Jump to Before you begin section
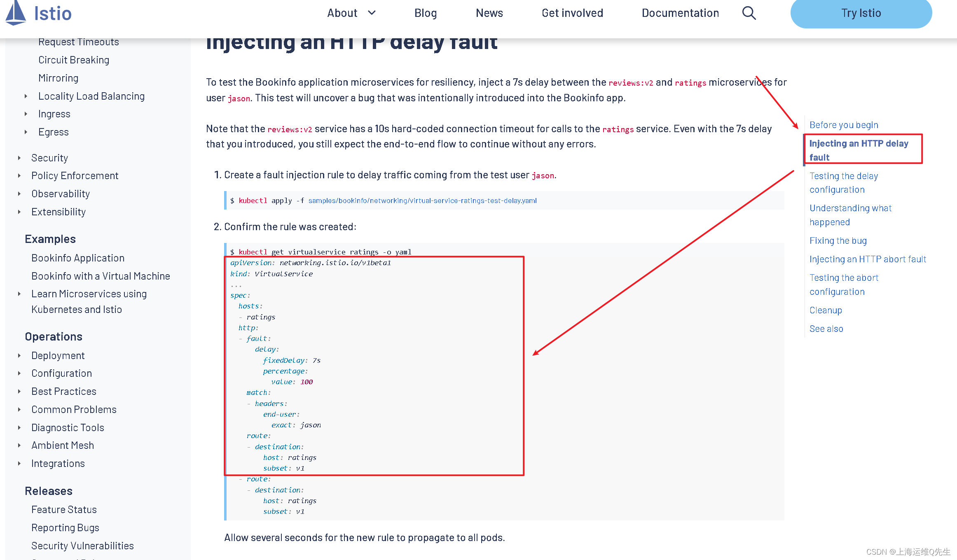The height and width of the screenshot is (560, 957). click(x=844, y=125)
